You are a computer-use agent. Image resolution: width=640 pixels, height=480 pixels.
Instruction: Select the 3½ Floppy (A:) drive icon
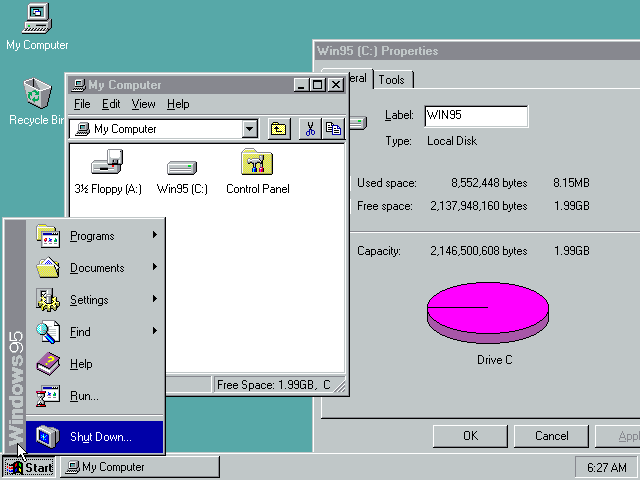point(107,162)
